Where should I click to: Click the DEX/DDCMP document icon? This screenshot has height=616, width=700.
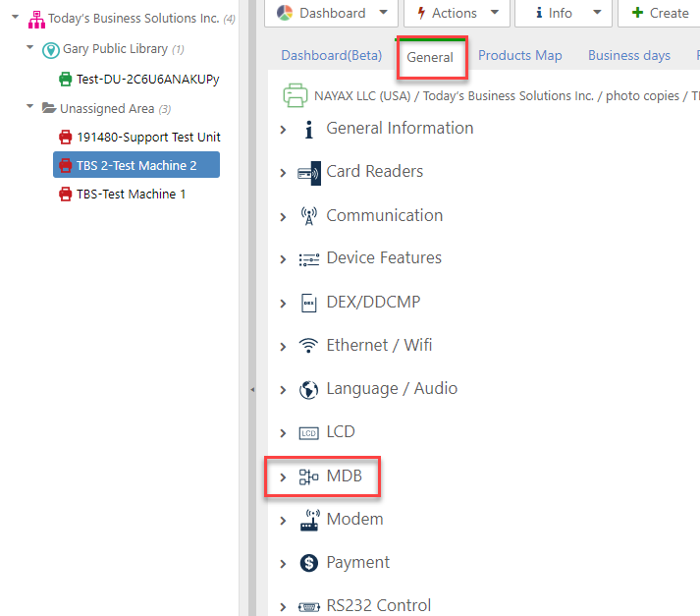309,303
